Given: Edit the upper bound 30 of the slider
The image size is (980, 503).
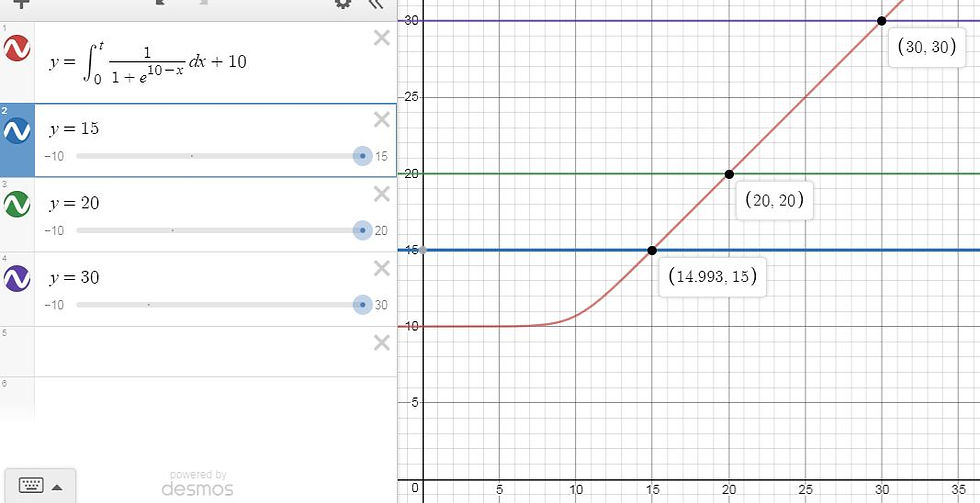Looking at the screenshot, I should click(x=381, y=305).
